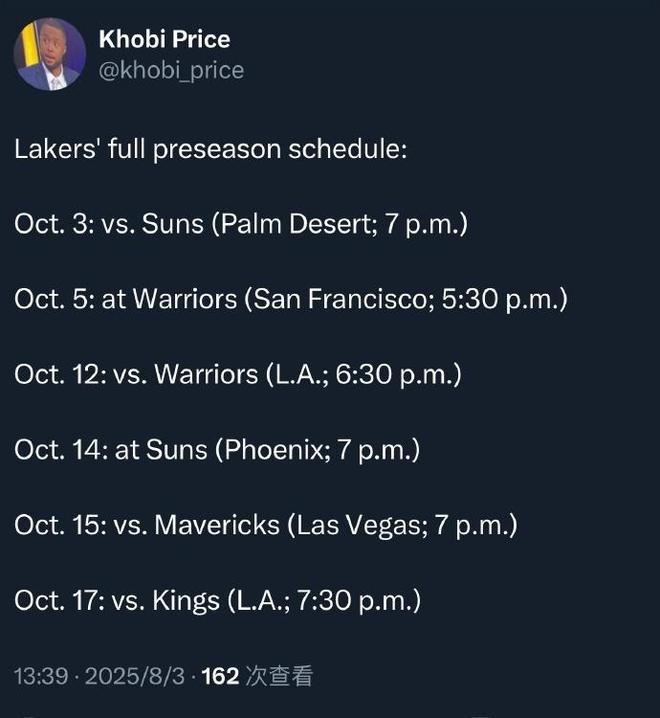Click the 13:39 post timestamp
Viewport: 660px width, 718px height.
point(41,676)
